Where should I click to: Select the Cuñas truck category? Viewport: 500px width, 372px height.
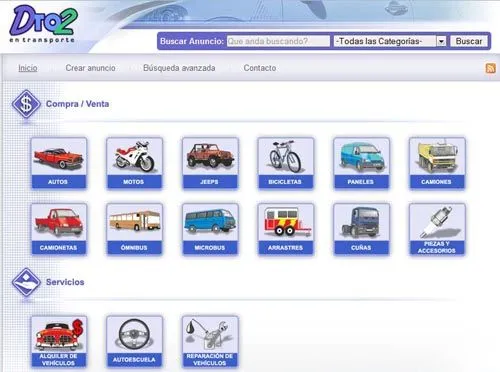[x=361, y=229]
